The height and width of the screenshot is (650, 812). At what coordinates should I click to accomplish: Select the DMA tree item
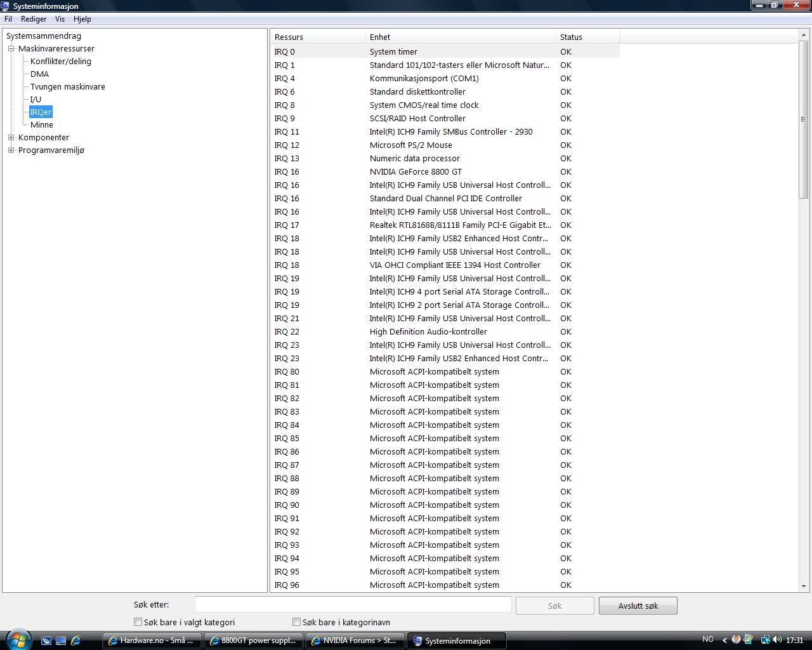39,74
